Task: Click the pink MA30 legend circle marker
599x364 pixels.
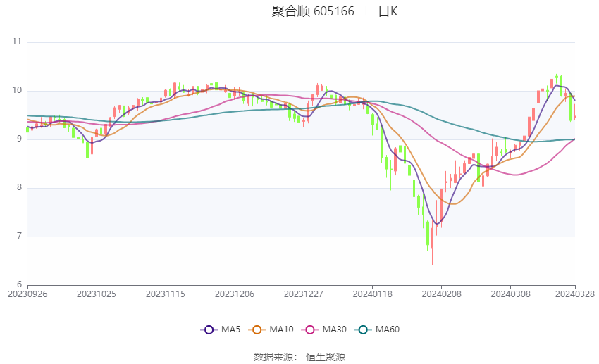Action: tap(309, 330)
